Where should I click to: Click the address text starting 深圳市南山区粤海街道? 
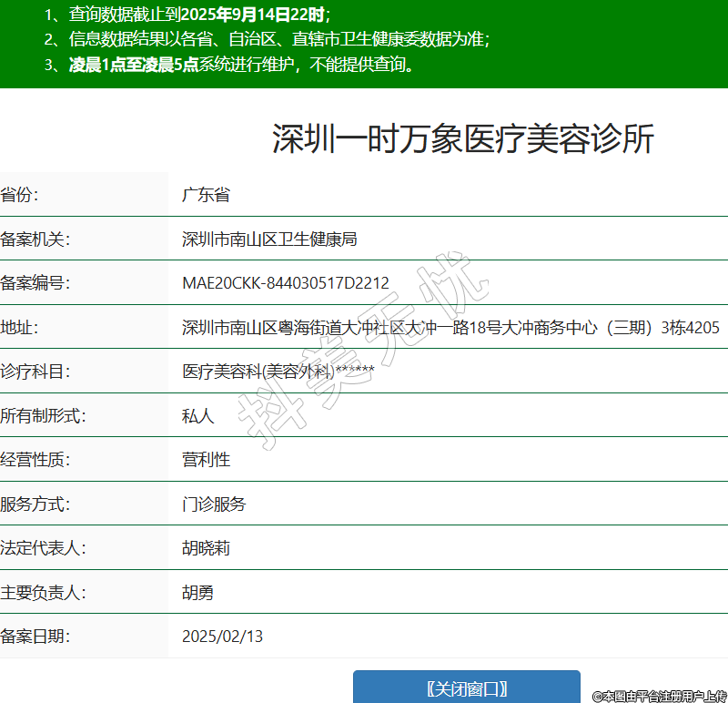click(x=450, y=328)
